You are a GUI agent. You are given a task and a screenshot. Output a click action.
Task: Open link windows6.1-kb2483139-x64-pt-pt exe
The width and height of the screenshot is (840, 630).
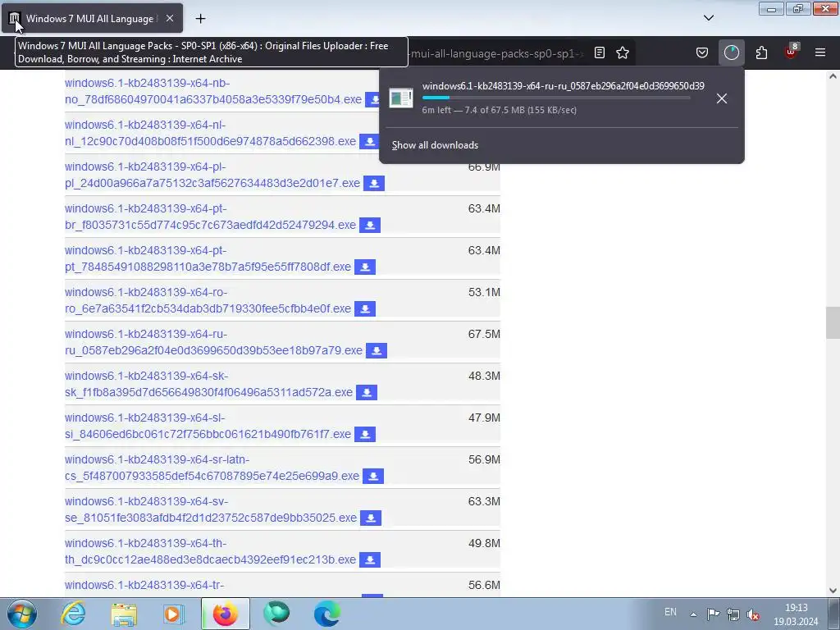(208, 258)
